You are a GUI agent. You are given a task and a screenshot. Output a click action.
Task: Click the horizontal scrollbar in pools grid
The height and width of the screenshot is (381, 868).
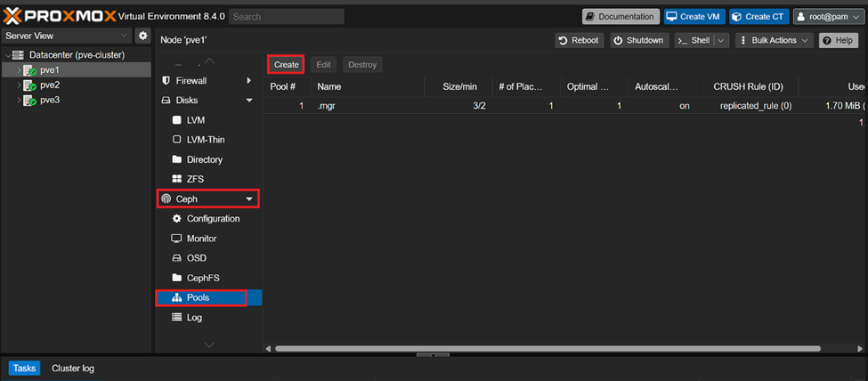pos(534,348)
